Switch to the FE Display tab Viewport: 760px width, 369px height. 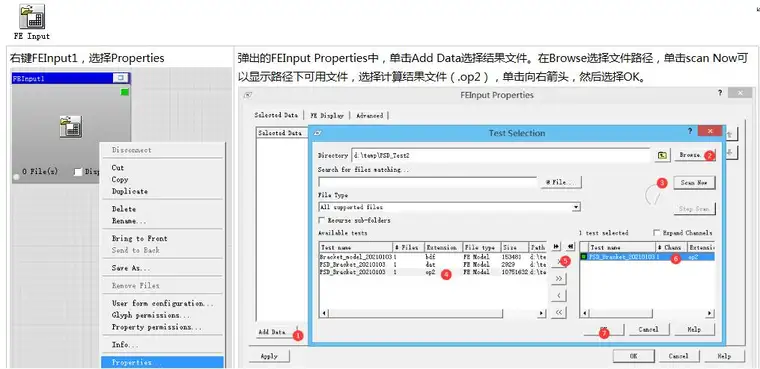pos(327,115)
